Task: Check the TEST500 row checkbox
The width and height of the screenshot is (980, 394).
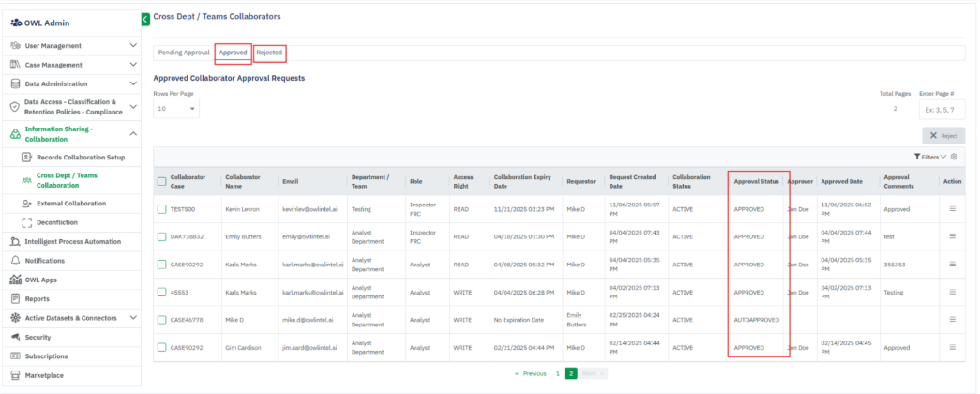Action: point(162,208)
